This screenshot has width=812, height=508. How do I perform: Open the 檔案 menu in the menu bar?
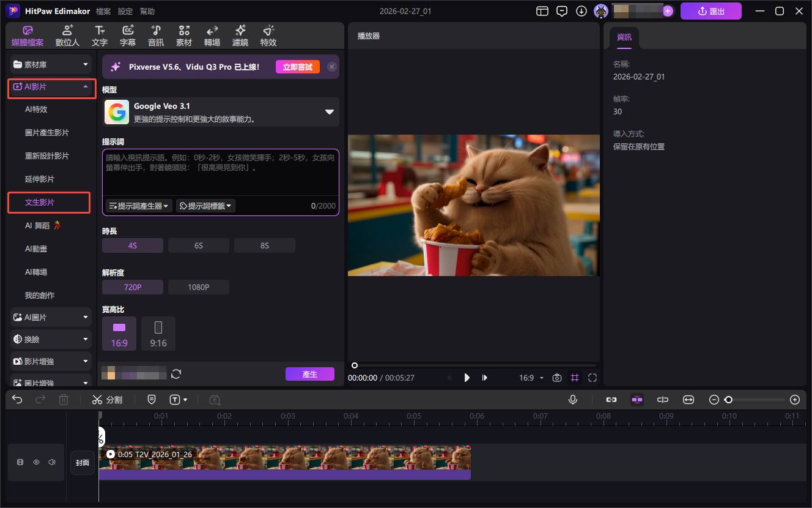tap(103, 12)
